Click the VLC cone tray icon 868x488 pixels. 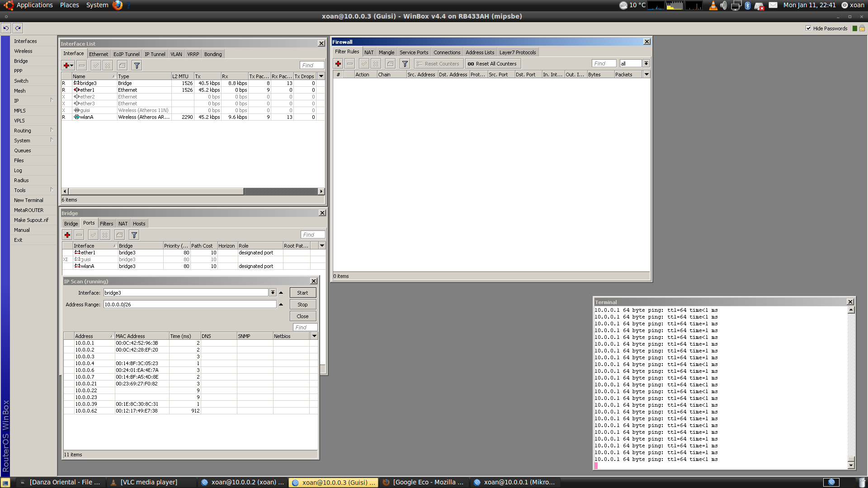[713, 5]
